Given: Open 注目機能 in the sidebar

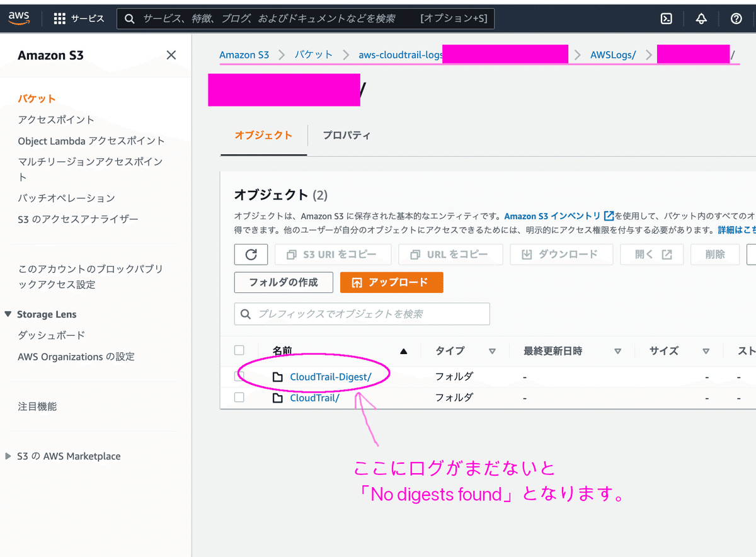Looking at the screenshot, I should coord(37,406).
